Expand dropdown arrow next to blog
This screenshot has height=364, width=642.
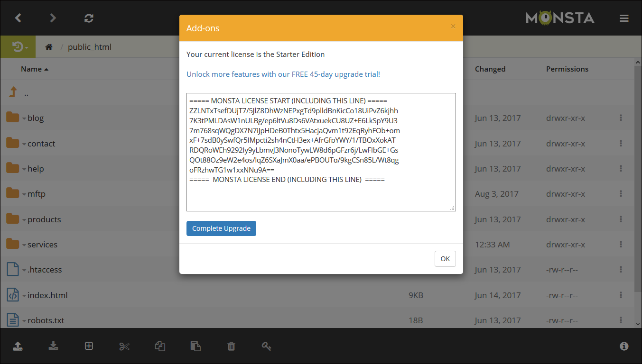tap(24, 118)
